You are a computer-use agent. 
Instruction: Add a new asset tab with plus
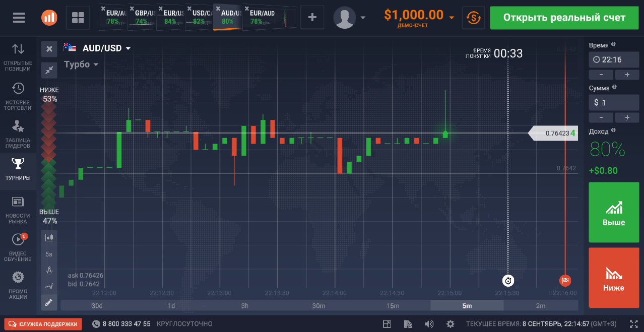(x=312, y=18)
